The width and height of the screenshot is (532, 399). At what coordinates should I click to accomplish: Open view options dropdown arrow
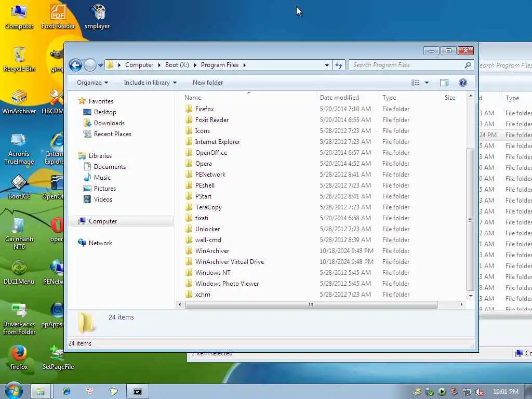[427, 83]
